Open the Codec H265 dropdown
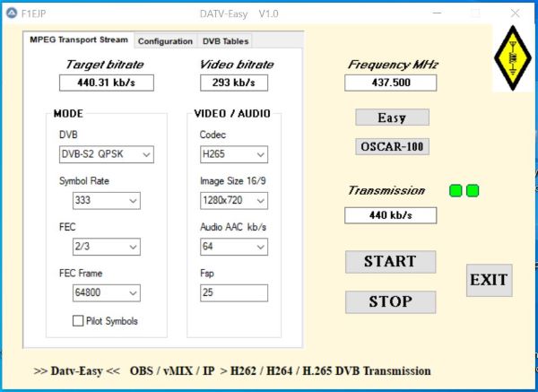This screenshot has height=392, width=538. click(x=234, y=154)
